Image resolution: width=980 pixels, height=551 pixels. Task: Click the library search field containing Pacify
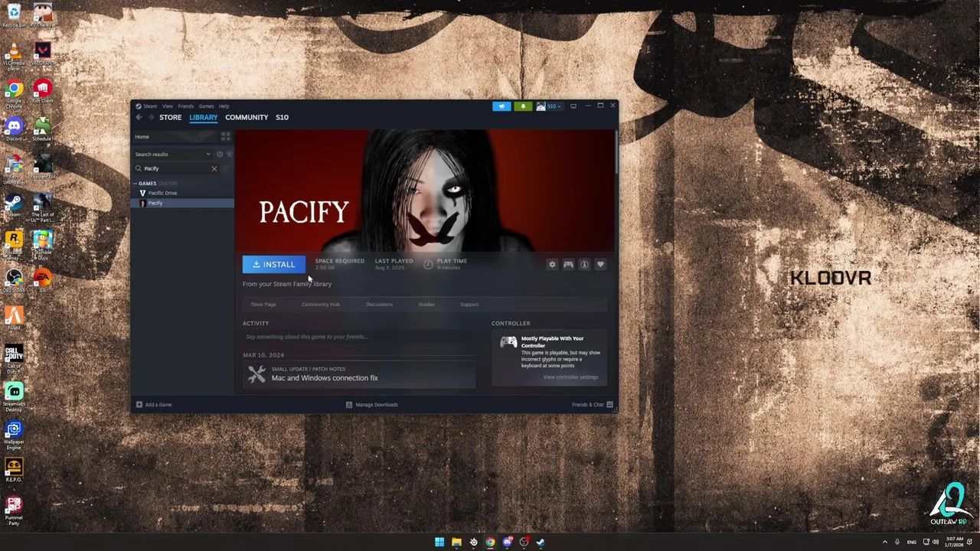(x=175, y=168)
